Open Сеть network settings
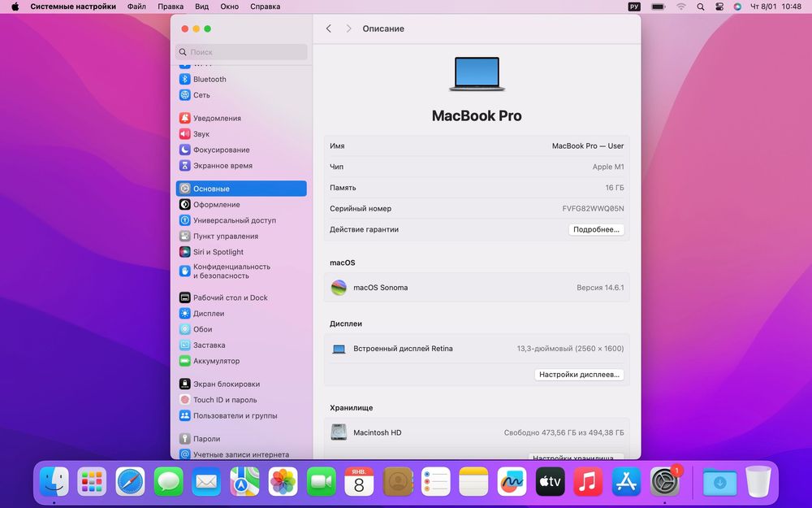Viewport: 812px width, 508px height. (x=241, y=95)
